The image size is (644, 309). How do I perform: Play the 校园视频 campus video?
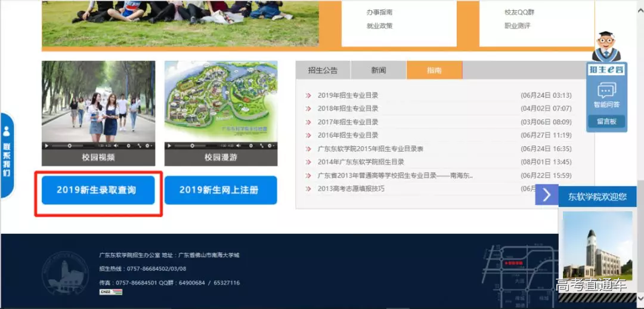(47, 146)
